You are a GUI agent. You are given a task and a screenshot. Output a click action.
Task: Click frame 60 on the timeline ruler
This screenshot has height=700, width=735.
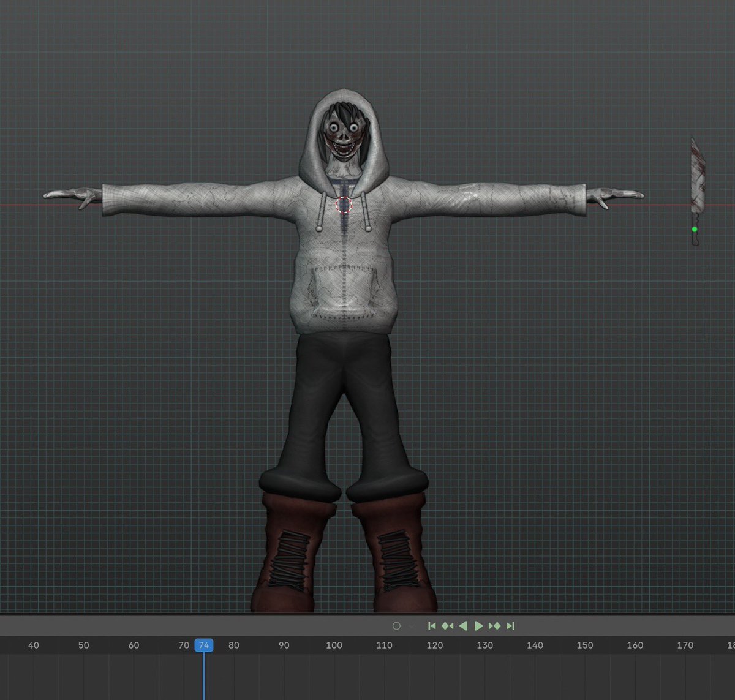134,645
